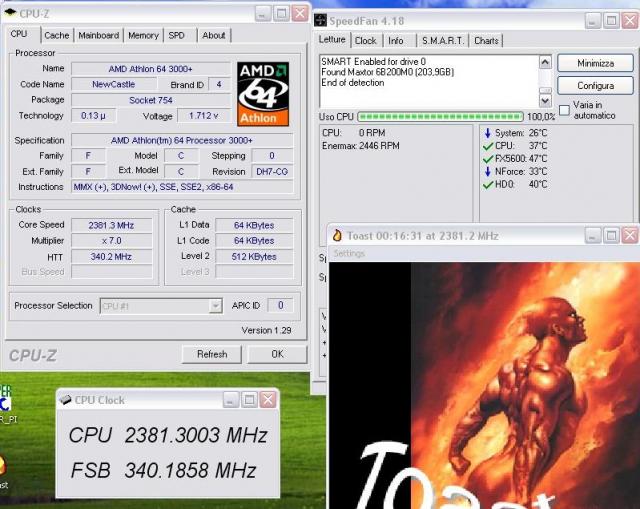
Task: Open the Settings menu in Toast
Action: 349,253
